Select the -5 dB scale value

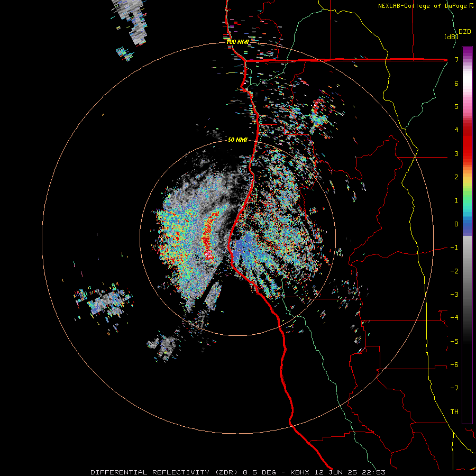(454, 342)
